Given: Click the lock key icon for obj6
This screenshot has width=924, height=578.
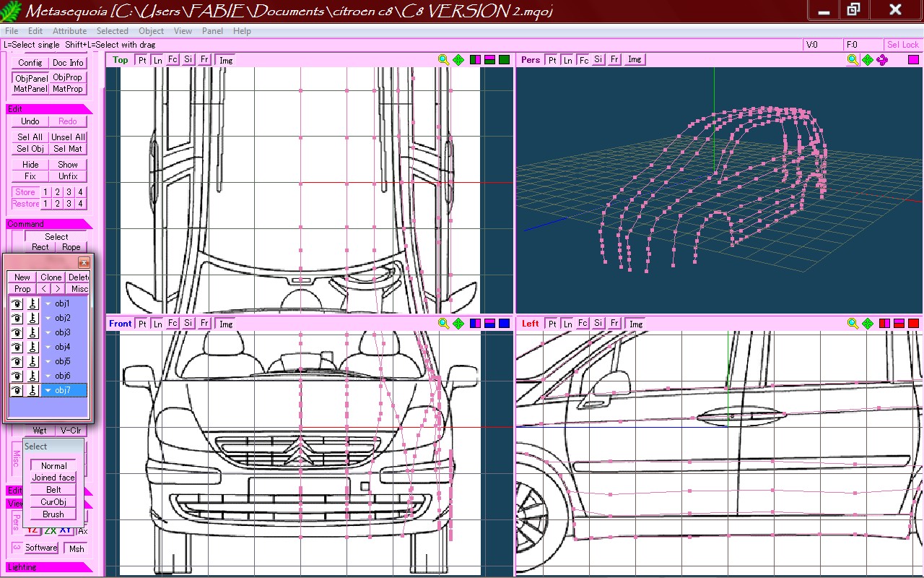Looking at the screenshot, I should 32,376.
